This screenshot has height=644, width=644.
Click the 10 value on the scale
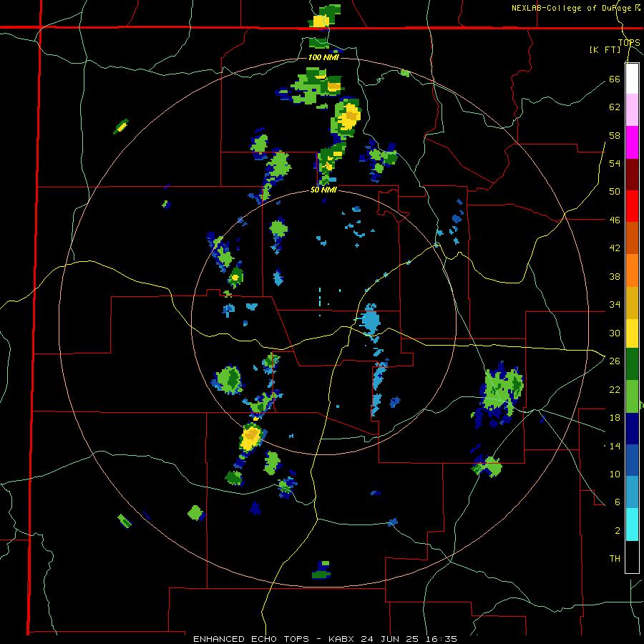pyautogui.click(x=615, y=474)
